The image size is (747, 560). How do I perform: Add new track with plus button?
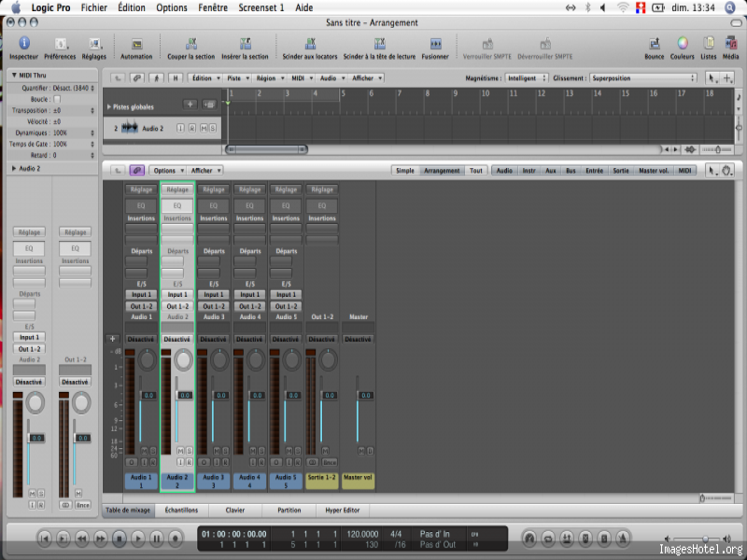[x=190, y=105]
